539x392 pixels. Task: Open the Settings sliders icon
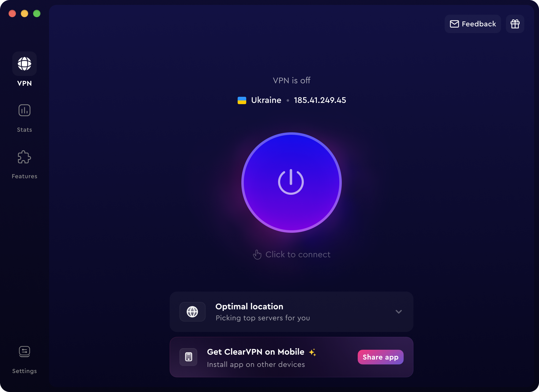24,352
